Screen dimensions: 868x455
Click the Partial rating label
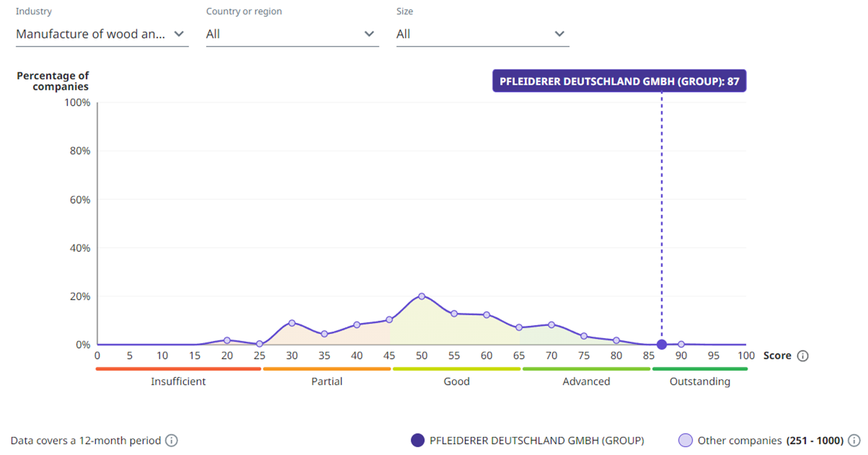(327, 382)
